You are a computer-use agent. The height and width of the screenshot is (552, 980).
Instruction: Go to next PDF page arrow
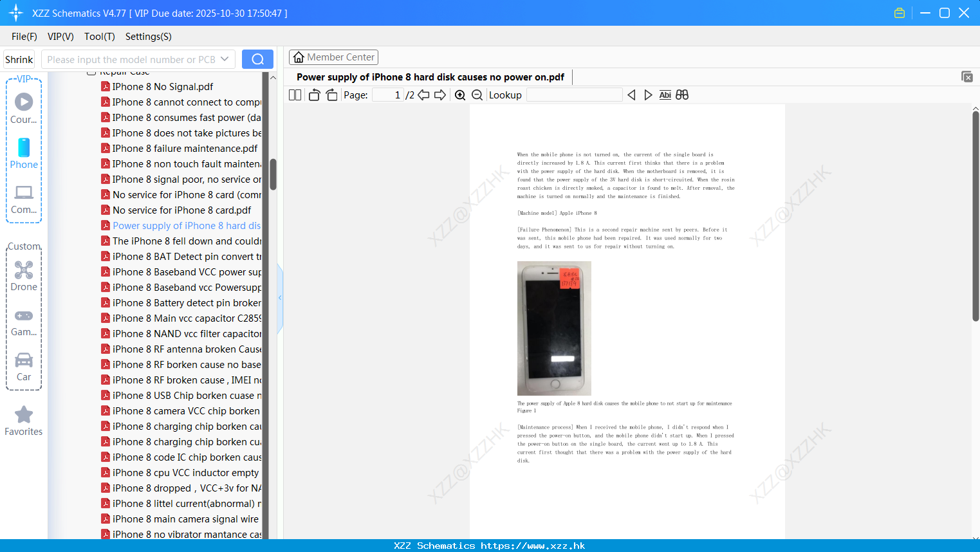point(440,95)
